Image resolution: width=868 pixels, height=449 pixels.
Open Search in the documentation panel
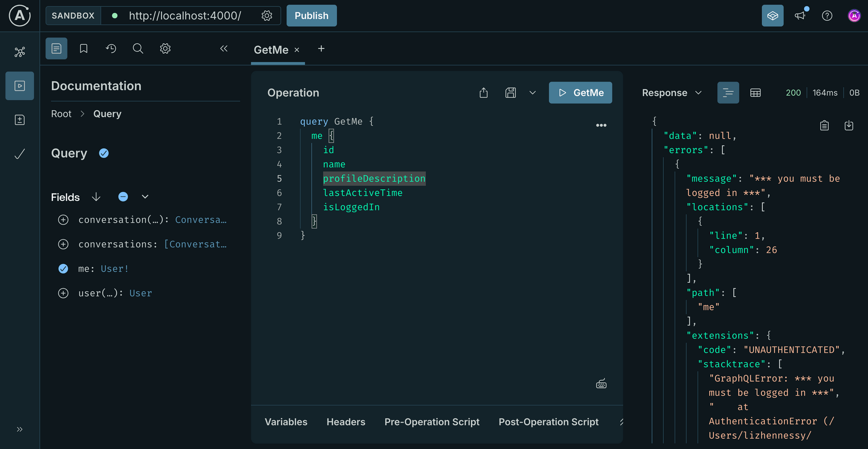coord(138,48)
